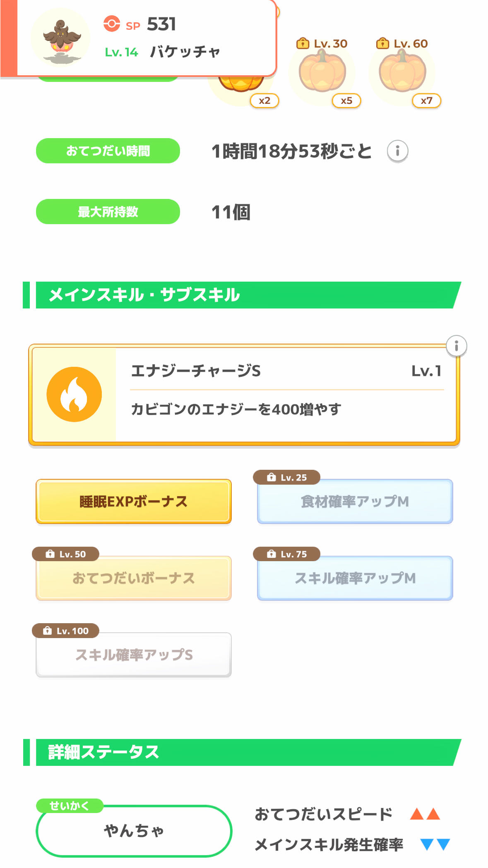
Task: Tap the Poké Ball SP icon
Action: [111, 24]
